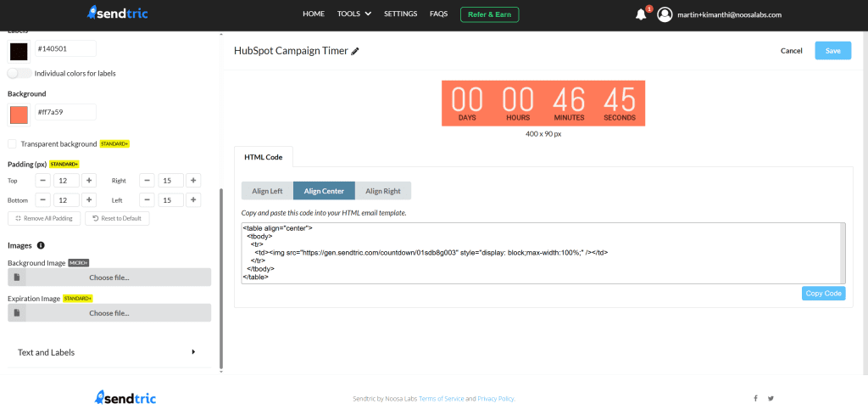The width and height of the screenshot is (868, 409).
Task: Click the Sendtric logo in header
Action: point(117,14)
